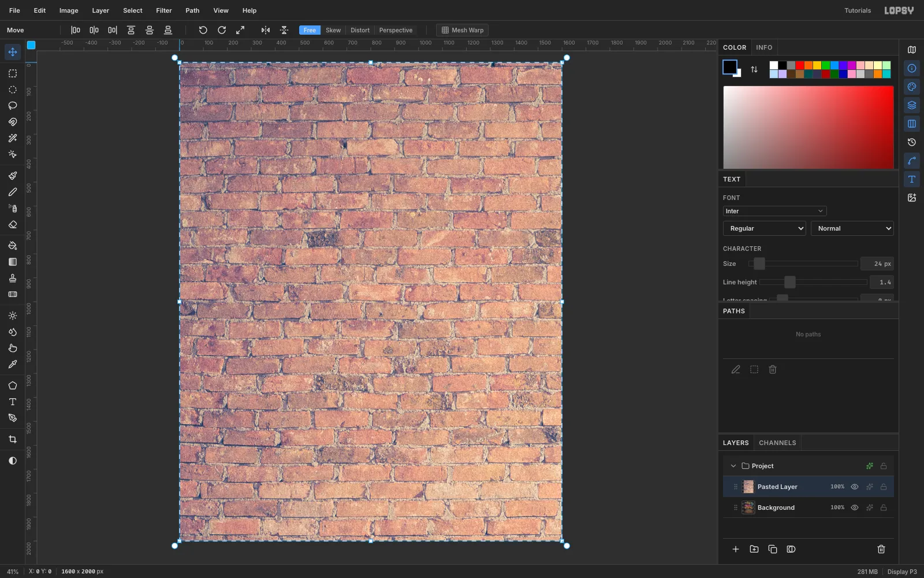Open the Layer menu
This screenshot has height=578, width=924.
(x=100, y=10)
